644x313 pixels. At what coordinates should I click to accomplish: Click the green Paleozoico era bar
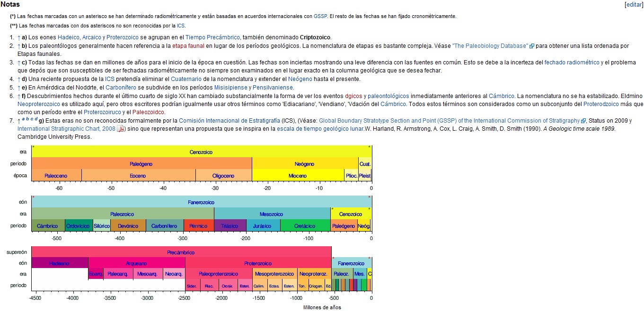pos(122,214)
